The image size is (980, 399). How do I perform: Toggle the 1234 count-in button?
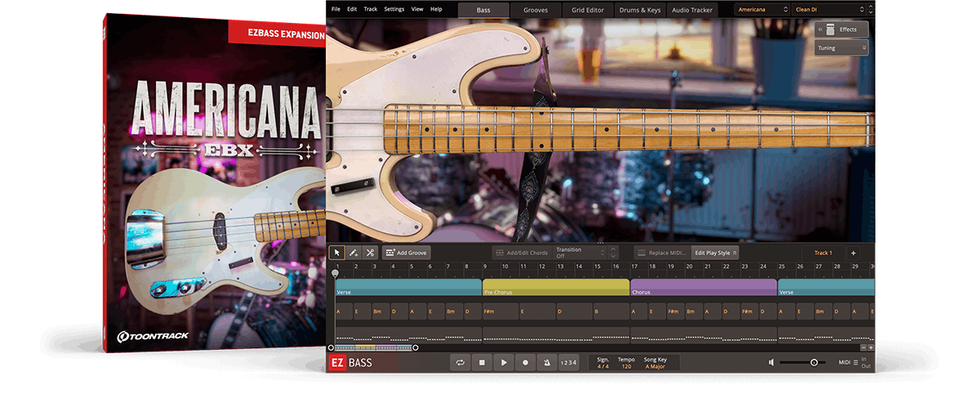tap(568, 362)
